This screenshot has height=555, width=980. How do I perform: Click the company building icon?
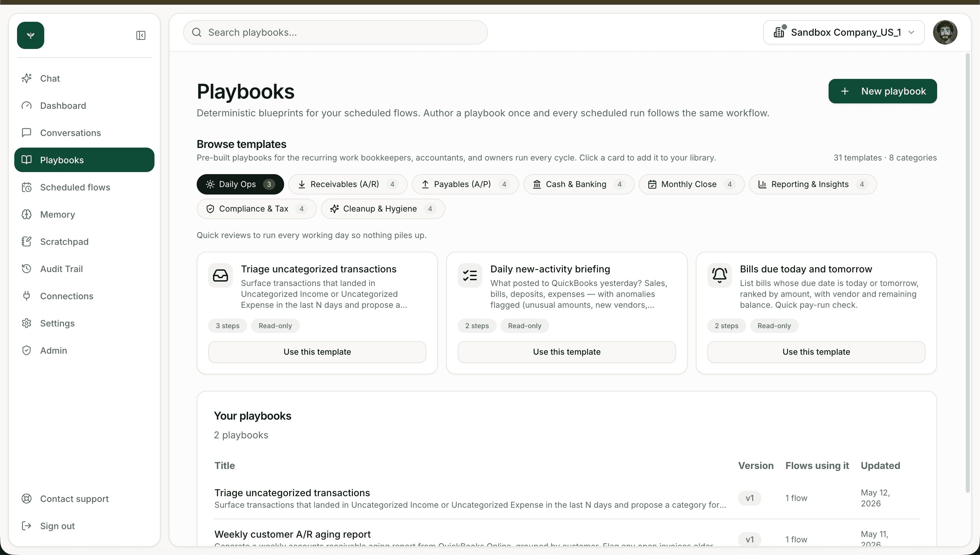click(x=780, y=32)
